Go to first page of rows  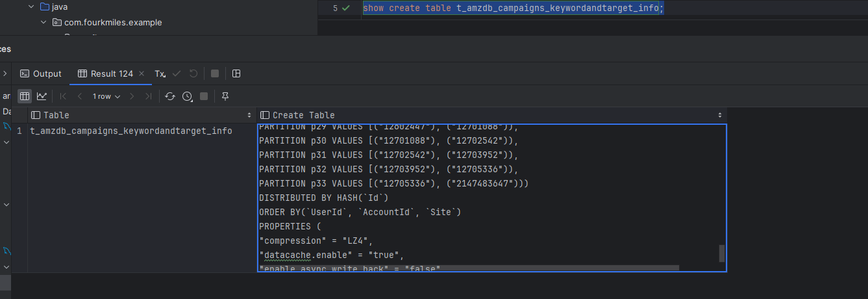pyautogui.click(x=63, y=96)
